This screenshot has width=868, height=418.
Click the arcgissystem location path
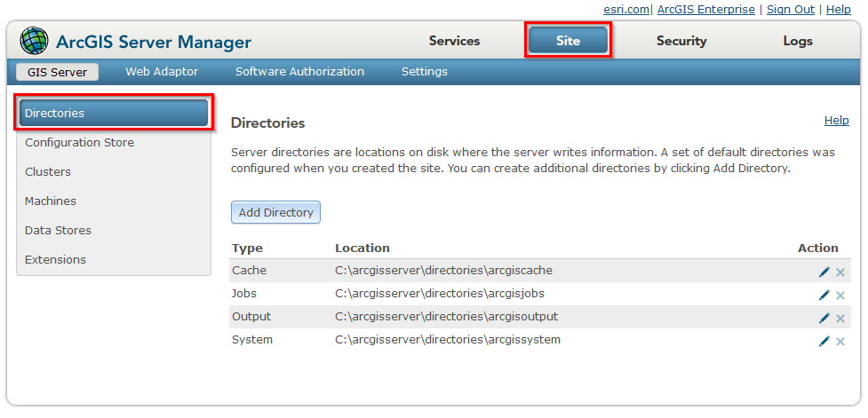(x=447, y=340)
